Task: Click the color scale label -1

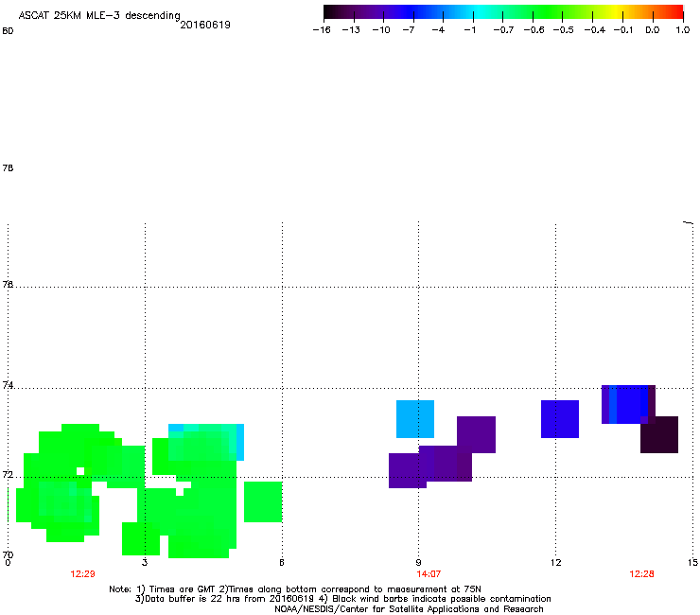Action: click(469, 30)
